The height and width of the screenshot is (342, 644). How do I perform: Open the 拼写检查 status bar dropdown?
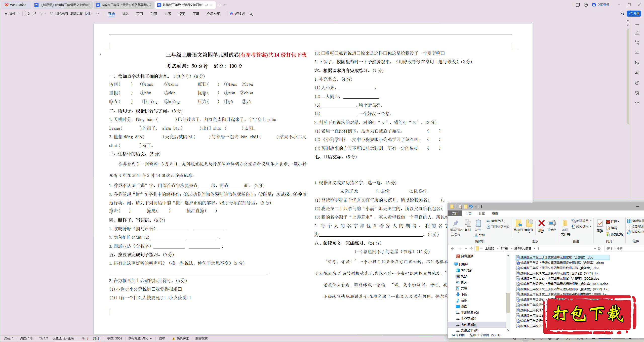[140, 338]
